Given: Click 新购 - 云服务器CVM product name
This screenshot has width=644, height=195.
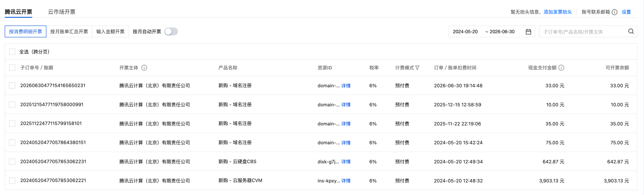Looking at the screenshot, I should click(x=240, y=180).
